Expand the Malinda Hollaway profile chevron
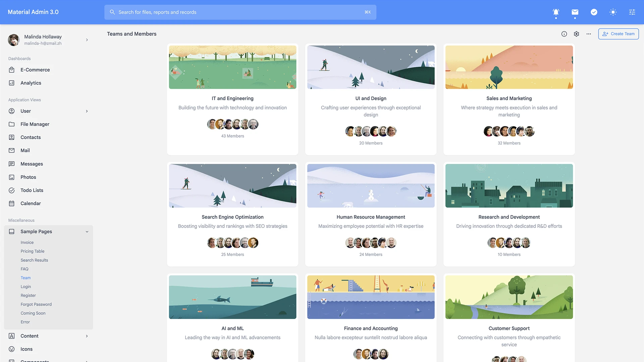 (x=87, y=40)
